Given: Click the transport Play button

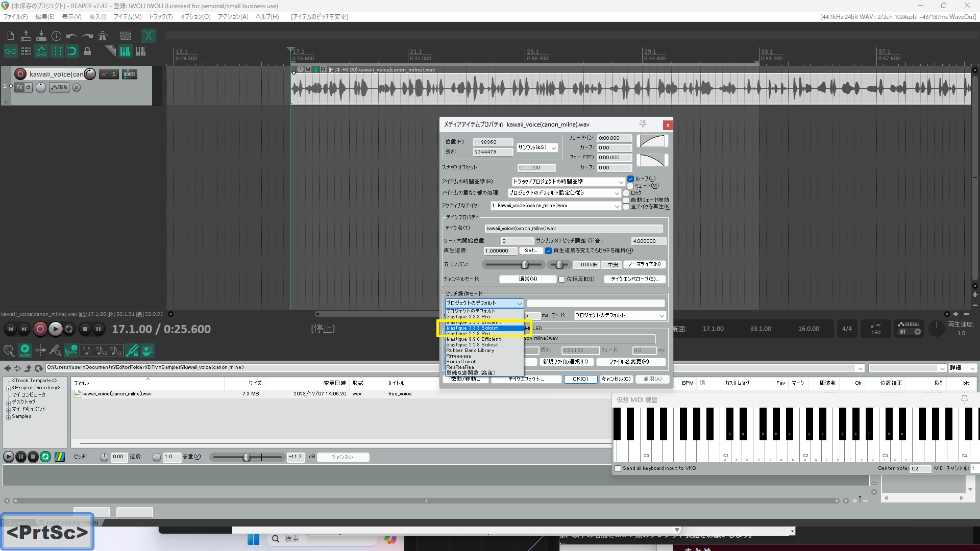Looking at the screenshot, I should tap(55, 329).
